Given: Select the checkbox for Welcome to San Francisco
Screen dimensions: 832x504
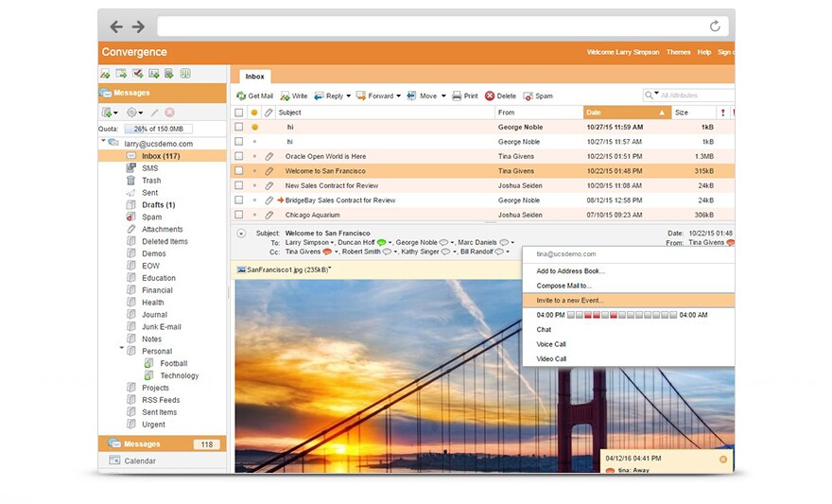Looking at the screenshot, I should click(x=239, y=171).
